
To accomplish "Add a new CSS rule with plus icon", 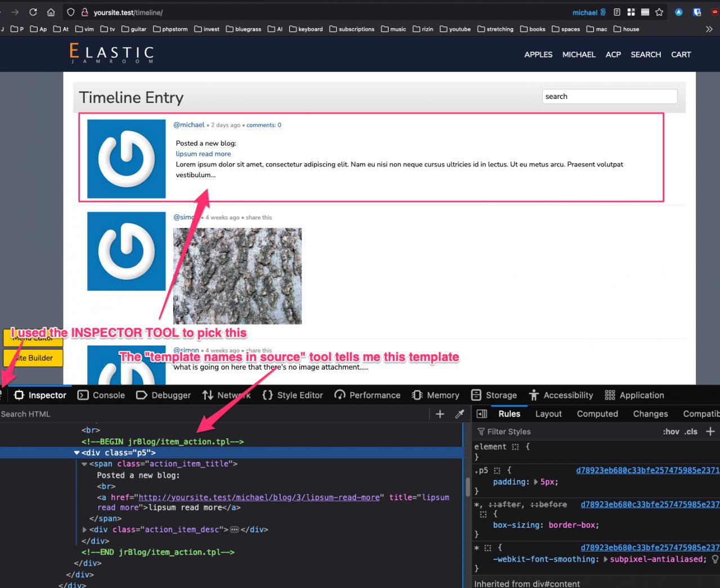I will point(710,432).
